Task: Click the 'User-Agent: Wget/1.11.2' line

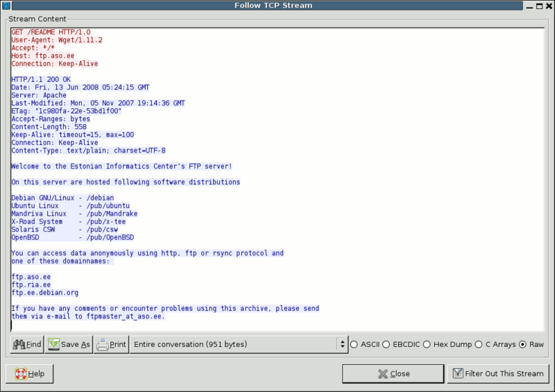Action: coord(57,40)
